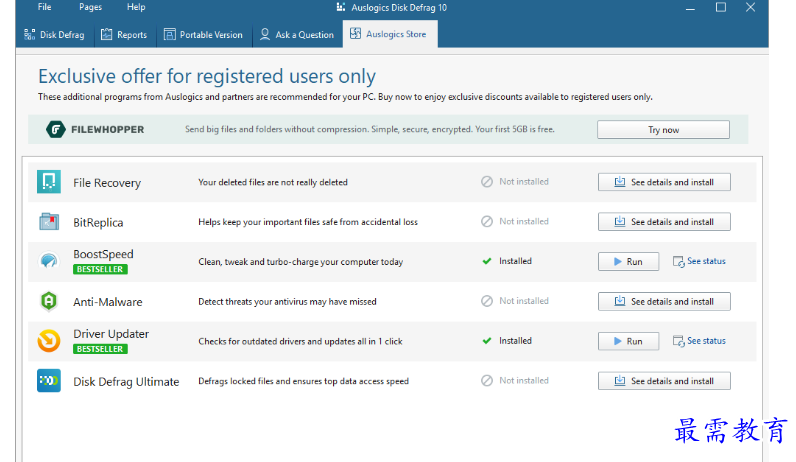Screen dimensions: 796x462
Task: Open the Pages menu
Action: click(x=90, y=7)
